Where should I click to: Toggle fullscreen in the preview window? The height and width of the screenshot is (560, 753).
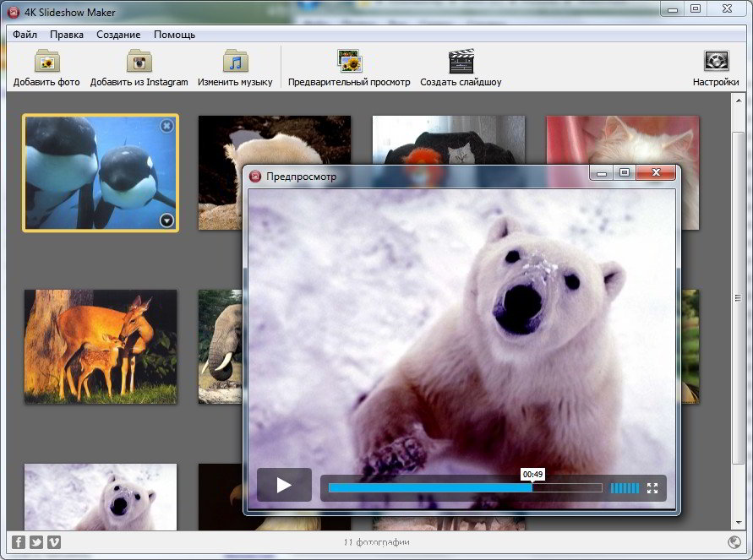click(x=652, y=488)
